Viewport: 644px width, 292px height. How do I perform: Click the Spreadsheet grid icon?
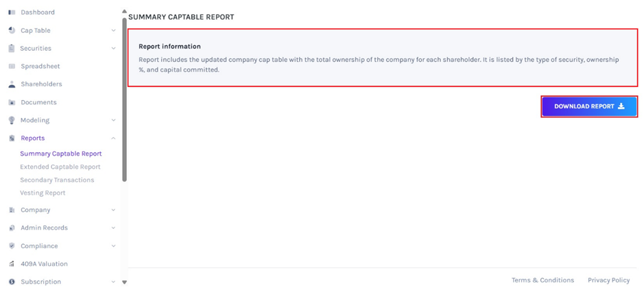tap(12, 66)
